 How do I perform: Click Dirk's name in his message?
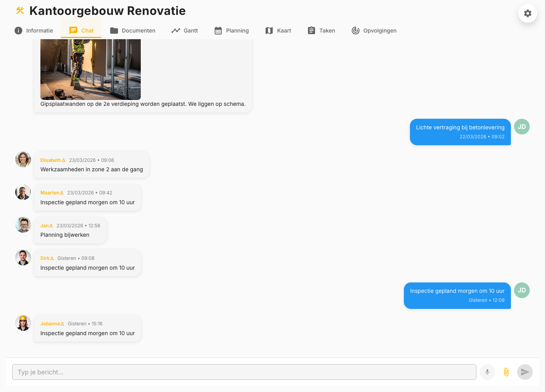[x=46, y=258]
